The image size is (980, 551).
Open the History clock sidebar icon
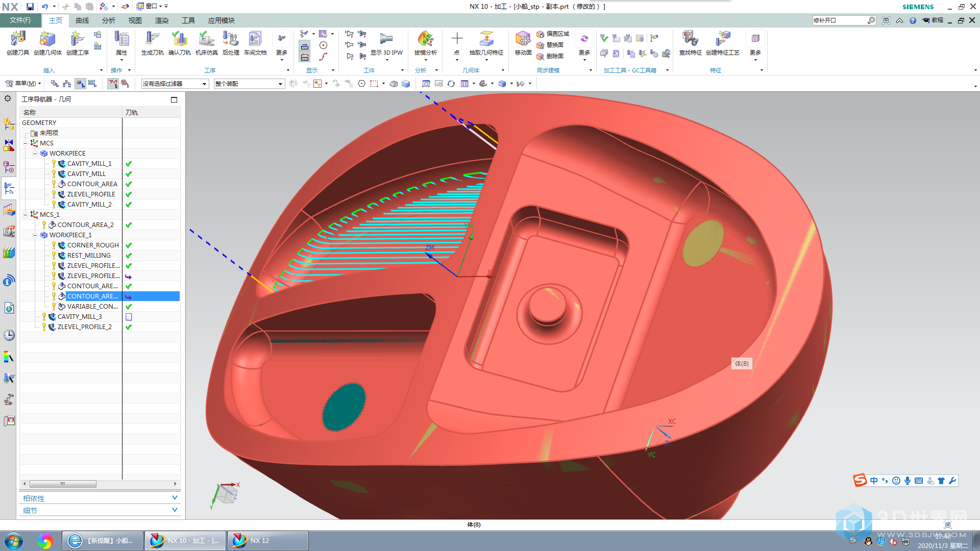tap(9, 335)
